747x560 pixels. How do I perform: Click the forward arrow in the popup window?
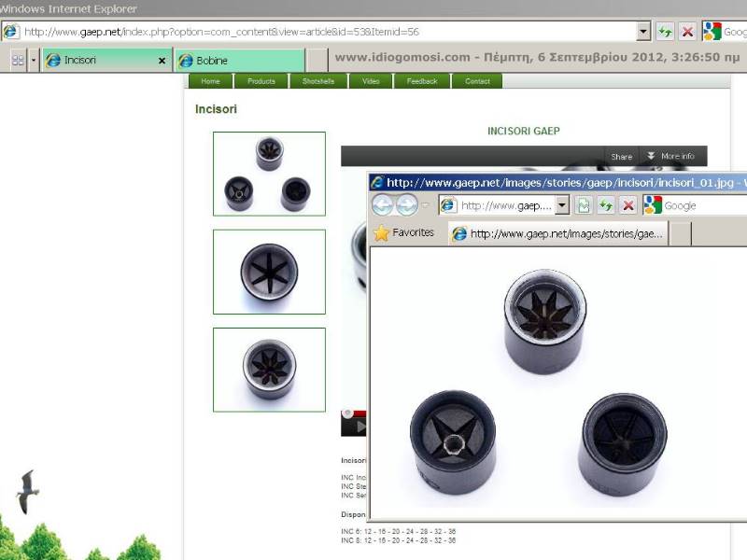[x=406, y=205]
